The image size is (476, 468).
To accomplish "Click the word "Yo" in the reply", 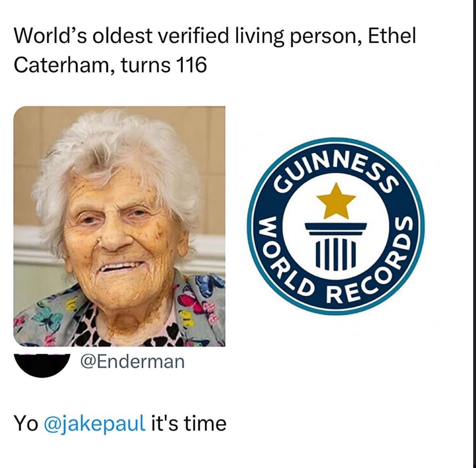I will 26,423.
